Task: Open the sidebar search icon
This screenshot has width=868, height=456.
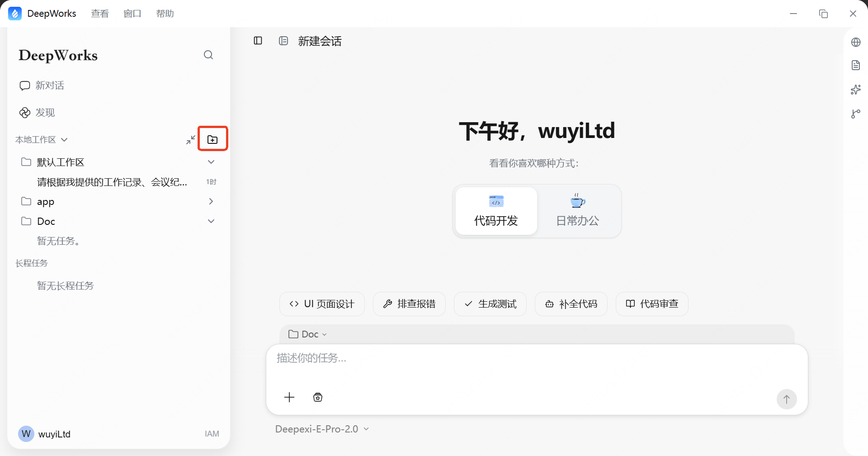Action: pyautogui.click(x=208, y=55)
